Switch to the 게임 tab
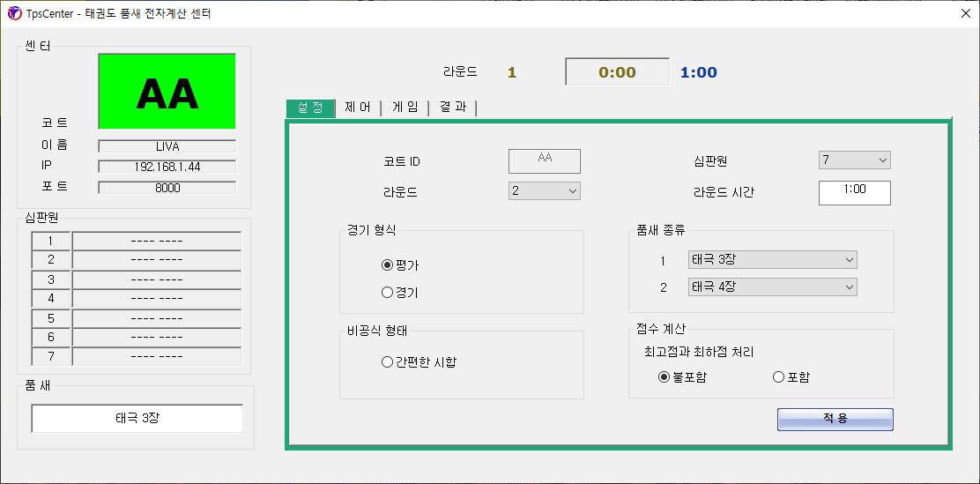Screen dimensions: 980x484 point(405,108)
